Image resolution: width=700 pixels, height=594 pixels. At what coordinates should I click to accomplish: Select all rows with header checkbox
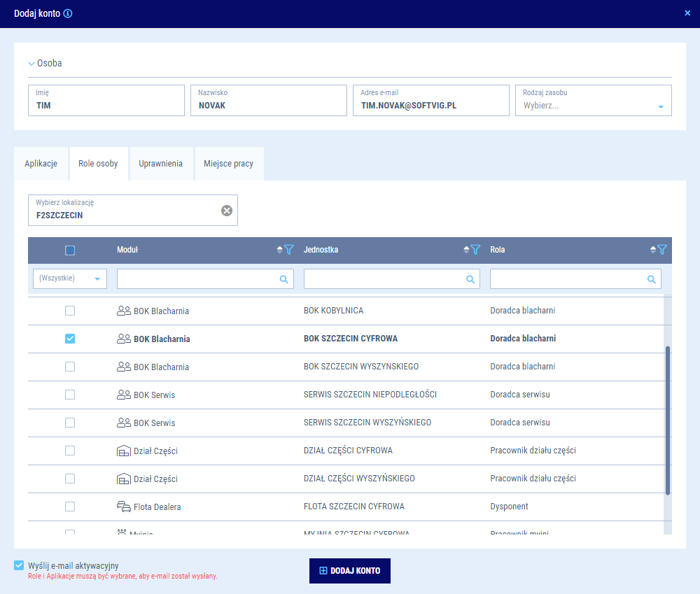tap(70, 250)
